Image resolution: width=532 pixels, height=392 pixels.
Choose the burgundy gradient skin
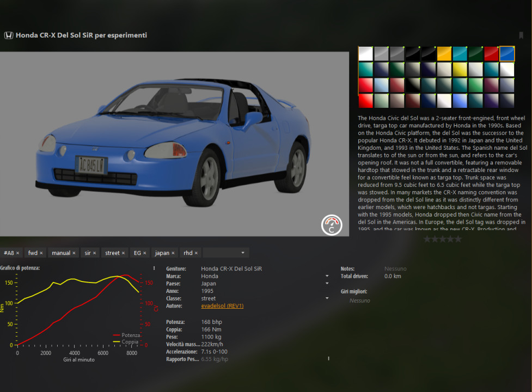(491, 85)
